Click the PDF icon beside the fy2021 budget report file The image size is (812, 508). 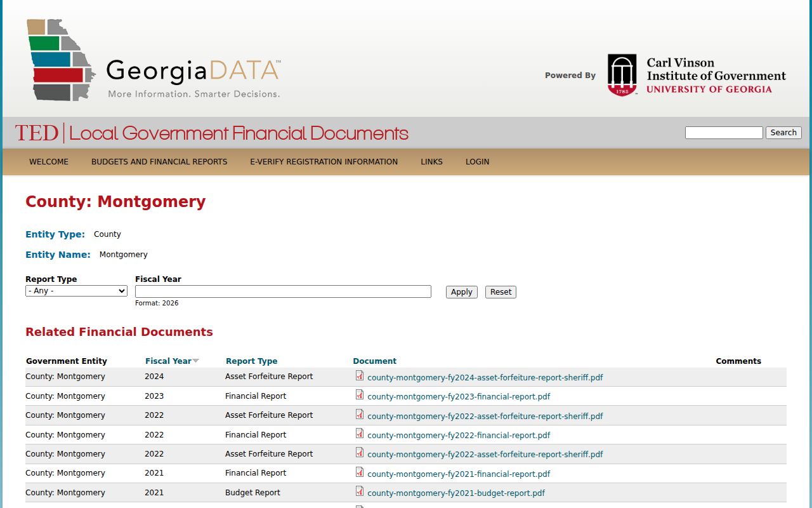(360, 491)
